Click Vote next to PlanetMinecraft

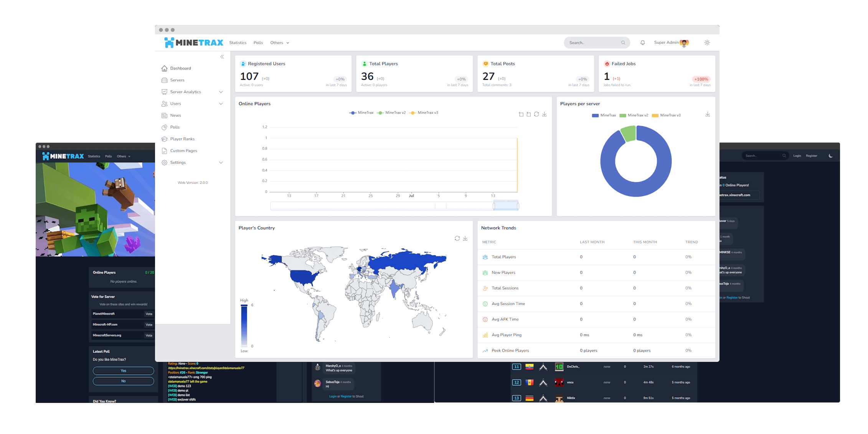click(x=149, y=314)
